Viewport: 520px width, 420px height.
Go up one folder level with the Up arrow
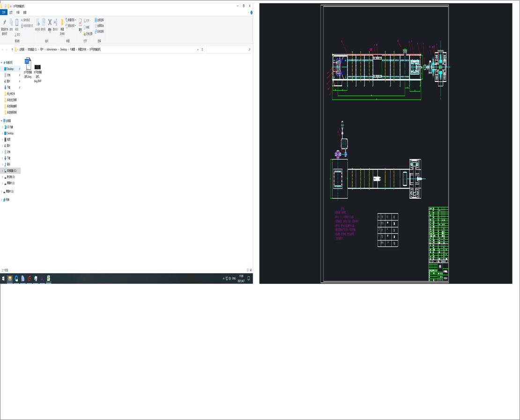click(x=12, y=50)
